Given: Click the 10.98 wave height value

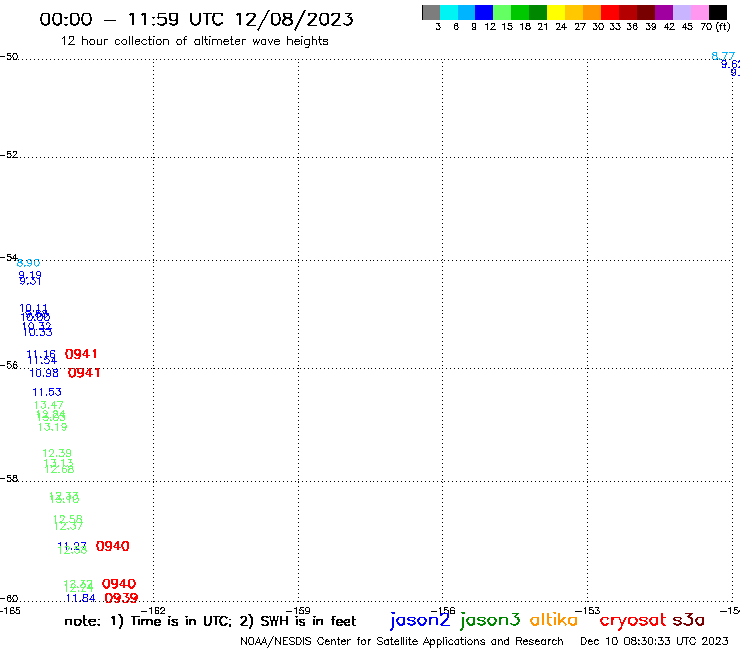Looking at the screenshot, I should [44, 373].
